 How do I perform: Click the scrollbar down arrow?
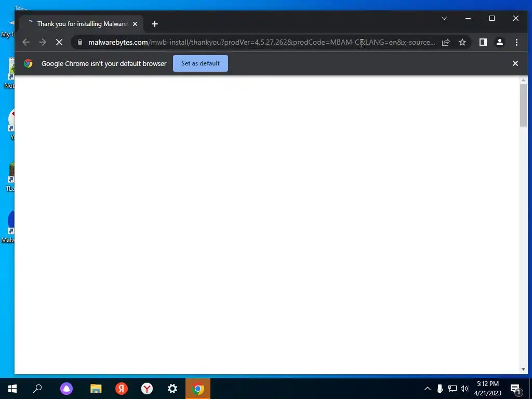pos(523,369)
